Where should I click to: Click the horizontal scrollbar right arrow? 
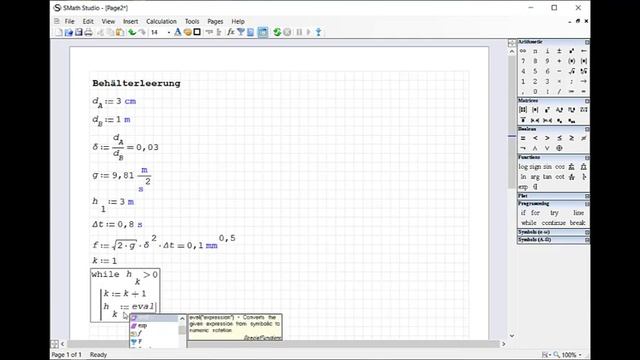[x=503, y=344]
